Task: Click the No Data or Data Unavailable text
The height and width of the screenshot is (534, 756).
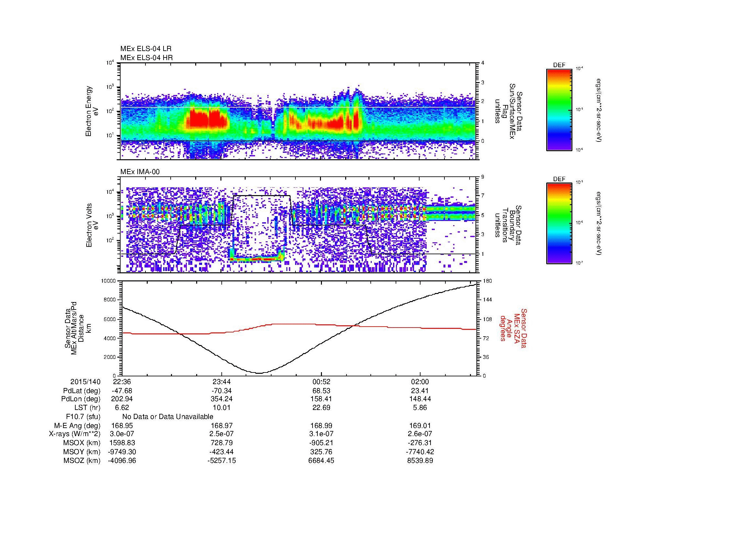Action: pyautogui.click(x=168, y=417)
